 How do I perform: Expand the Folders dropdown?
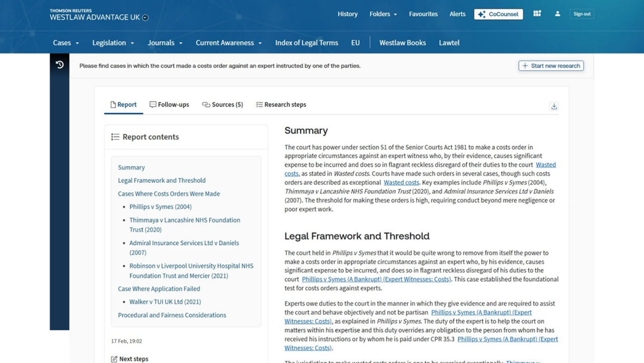point(383,14)
